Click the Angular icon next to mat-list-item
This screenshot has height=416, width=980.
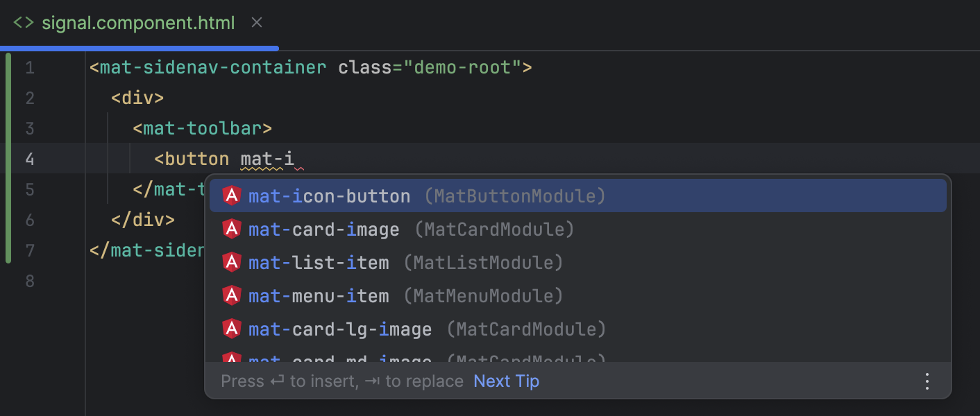[232, 262]
